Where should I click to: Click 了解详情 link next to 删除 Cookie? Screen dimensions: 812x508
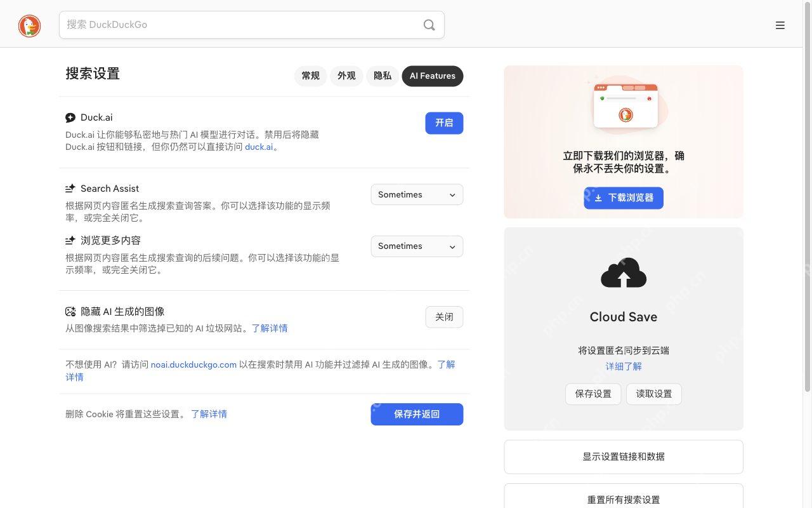[x=209, y=414]
